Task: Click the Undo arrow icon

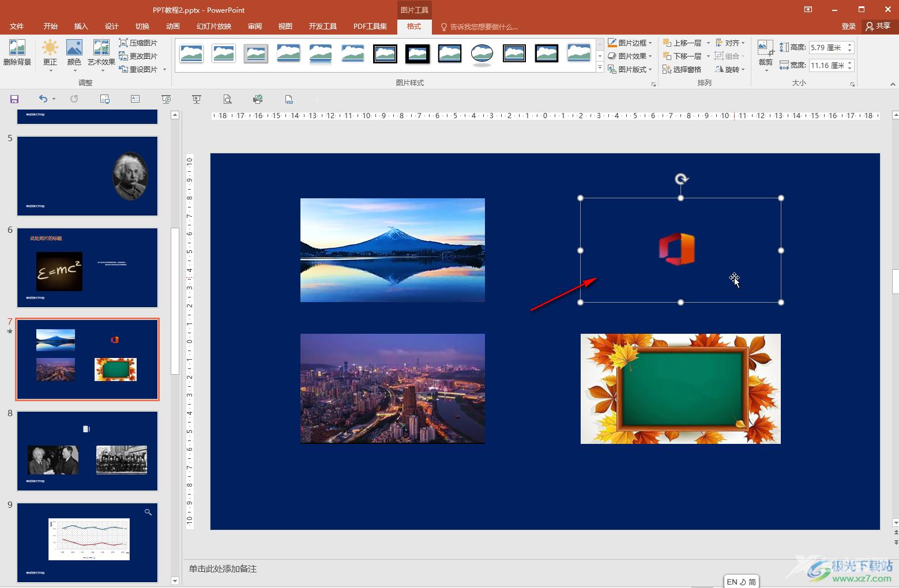Action: 43,99
